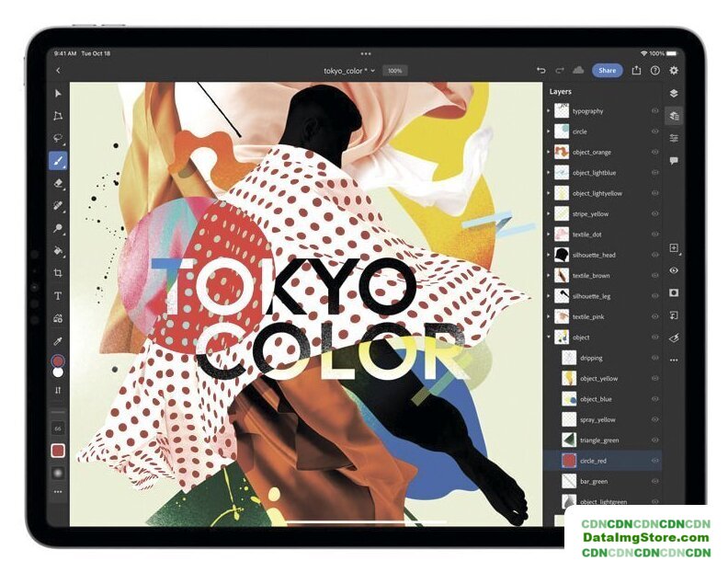Select the Brush tool
The image size is (728, 572).
point(58,161)
